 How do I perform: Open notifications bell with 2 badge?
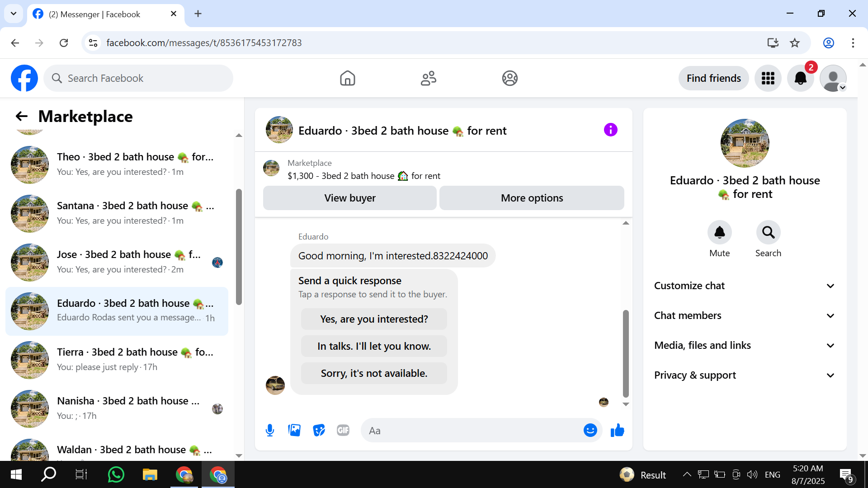tap(801, 78)
